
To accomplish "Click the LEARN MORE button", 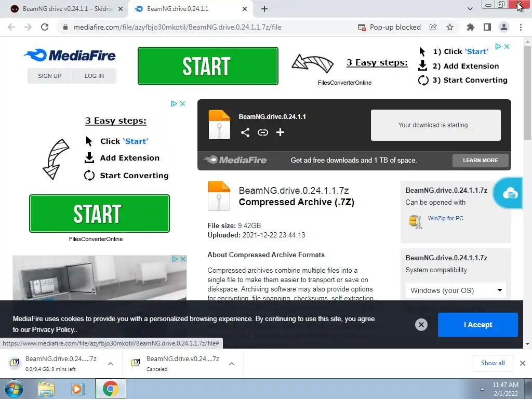I will point(480,160).
